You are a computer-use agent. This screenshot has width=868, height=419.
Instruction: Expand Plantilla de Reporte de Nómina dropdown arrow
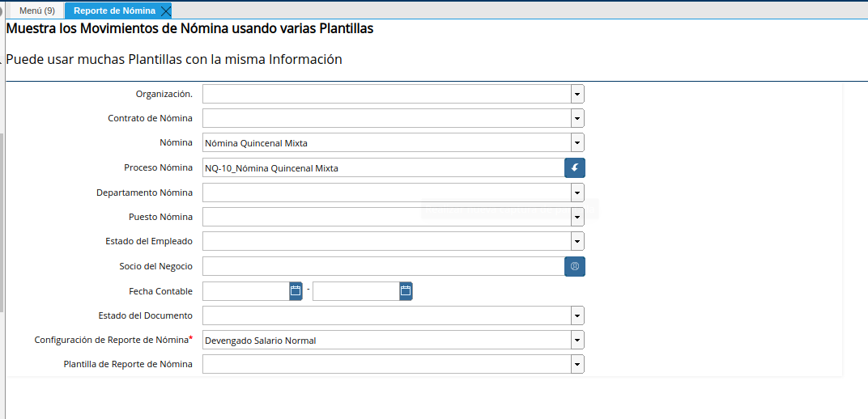577,364
